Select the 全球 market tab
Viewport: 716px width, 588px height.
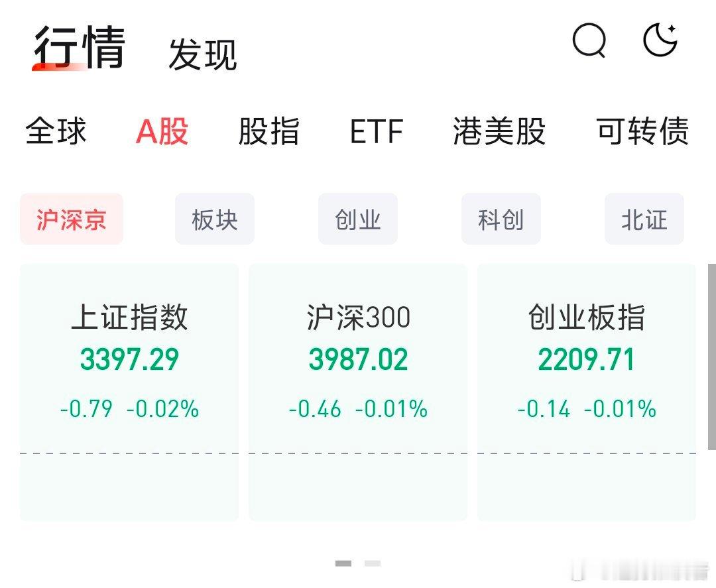tap(56, 131)
